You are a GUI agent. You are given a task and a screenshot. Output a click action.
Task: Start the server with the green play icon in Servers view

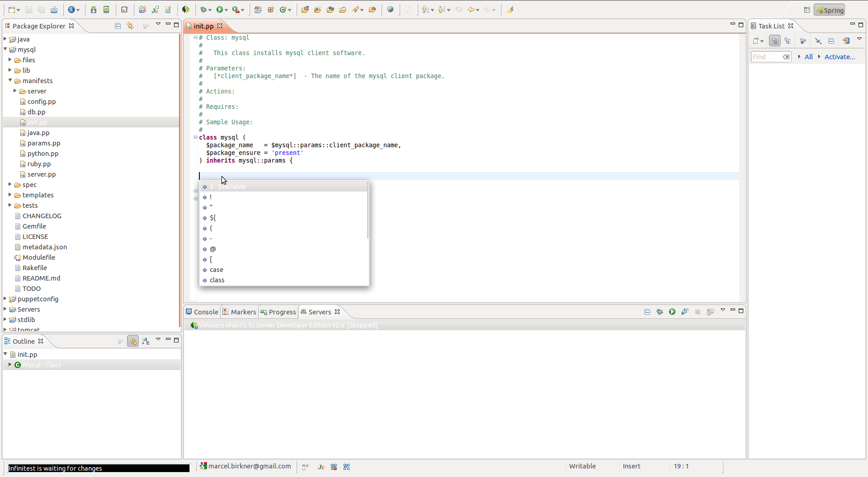(672, 312)
